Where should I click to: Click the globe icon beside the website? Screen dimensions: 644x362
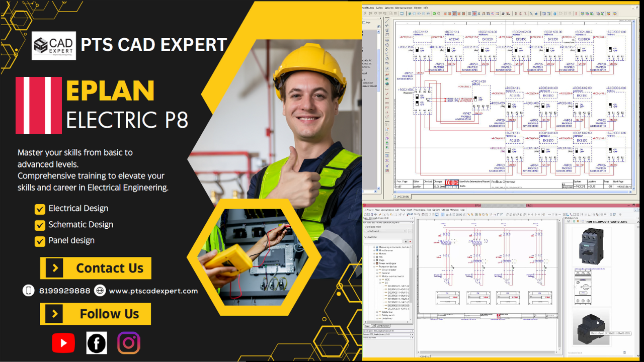point(100,291)
